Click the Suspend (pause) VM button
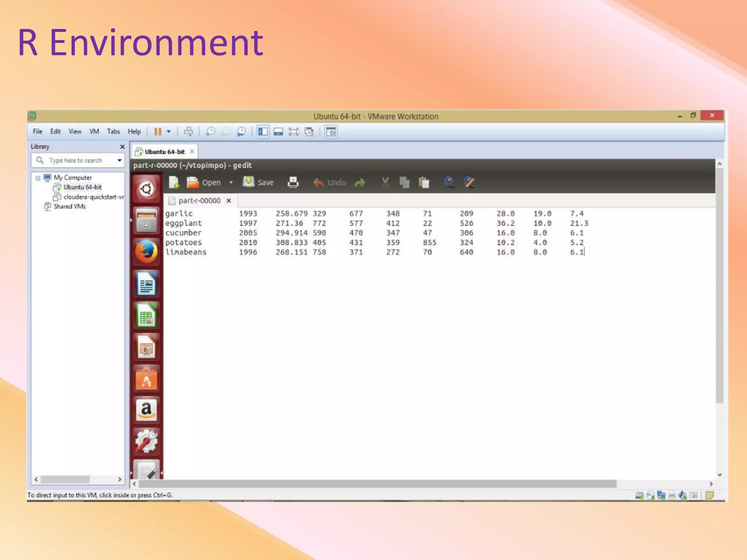Screen dimensions: 747x560 pyautogui.click(x=158, y=132)
